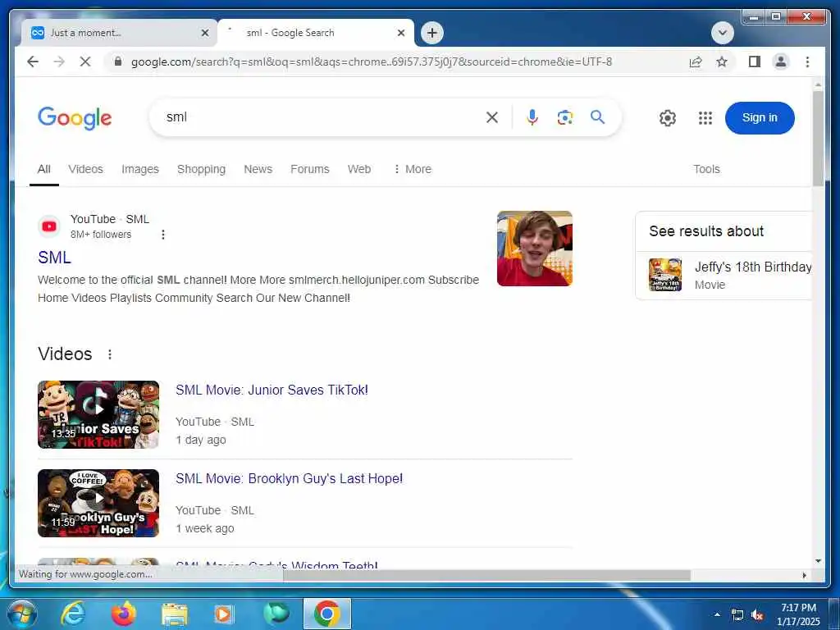Open the Chrome profile avatar
Viewport: 840px width, 630px height.
pos(781,62)
